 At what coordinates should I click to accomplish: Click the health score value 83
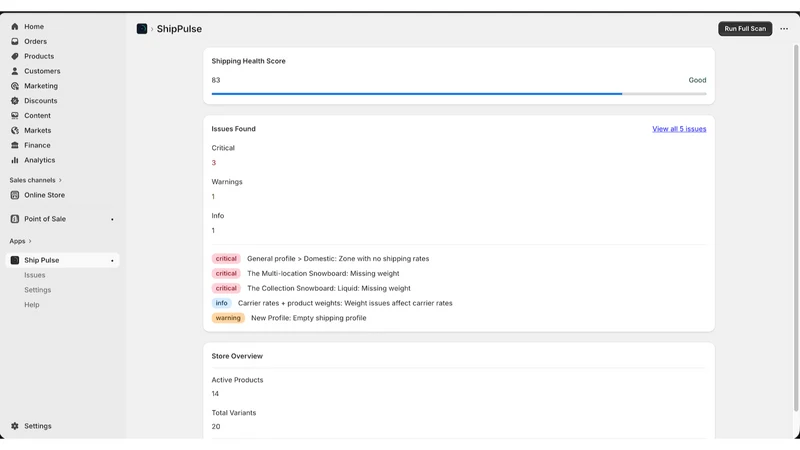click(216, 80)
